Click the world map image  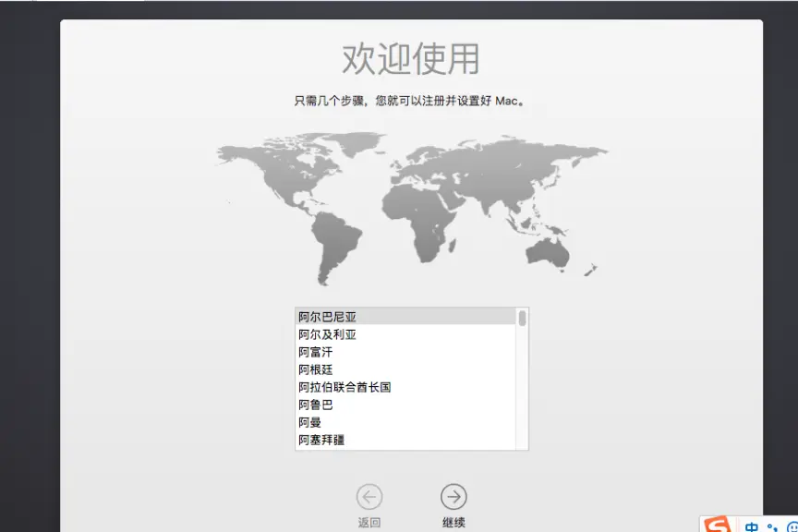tap(412, 209)
